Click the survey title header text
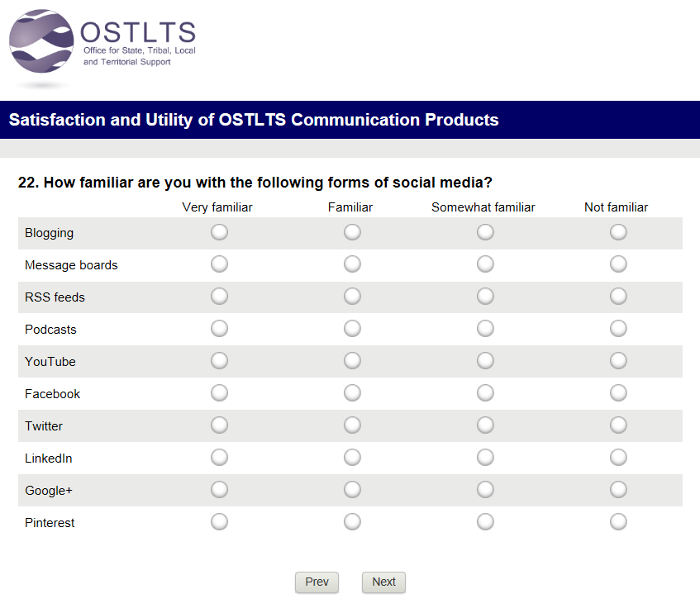 click(x=254, y=121)
